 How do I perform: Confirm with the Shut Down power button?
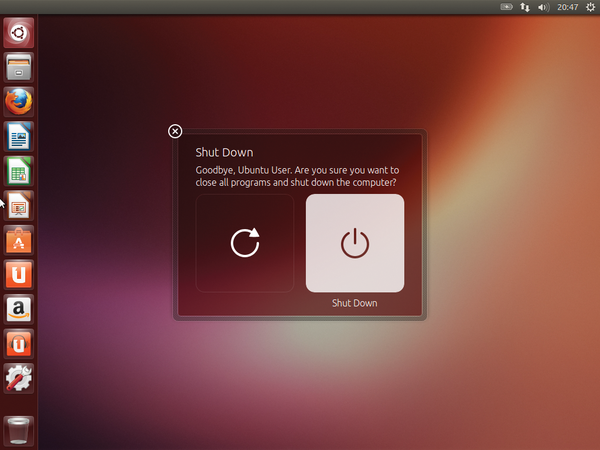click(x=355, y=243)
